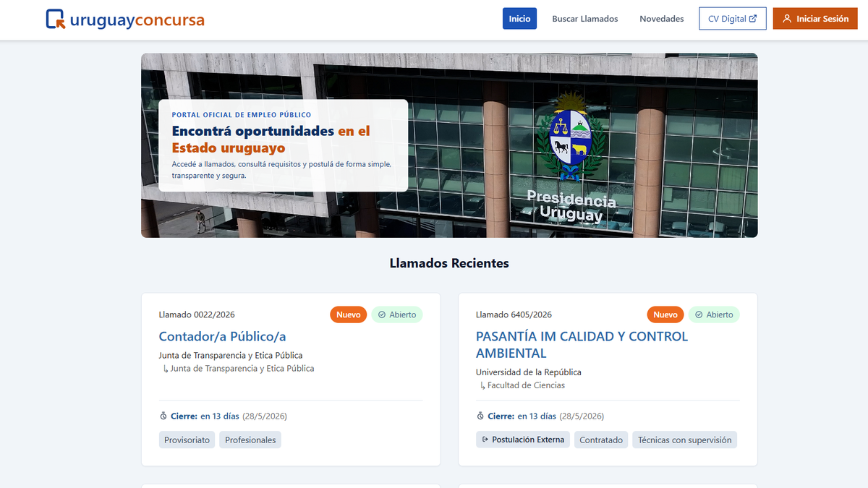
Task: Click the Llamados Recientes heading
Action: pyautogui.click(x=449, y=263)
